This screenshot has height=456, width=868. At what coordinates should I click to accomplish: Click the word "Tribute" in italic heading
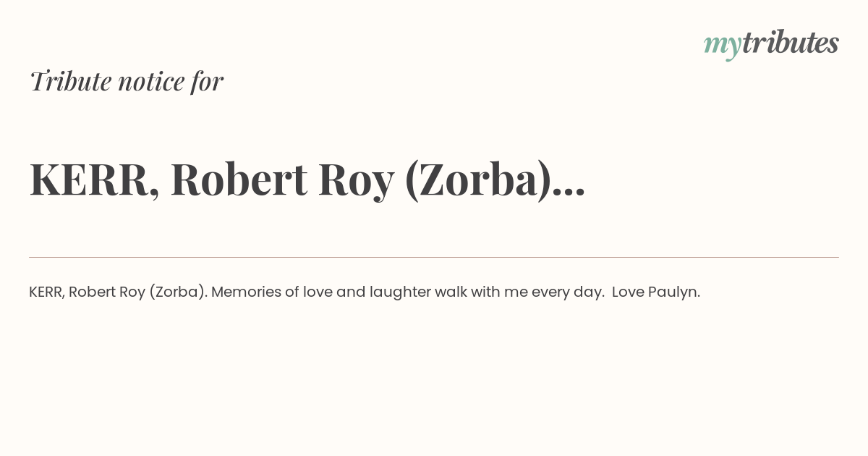[x=71, y=81]
